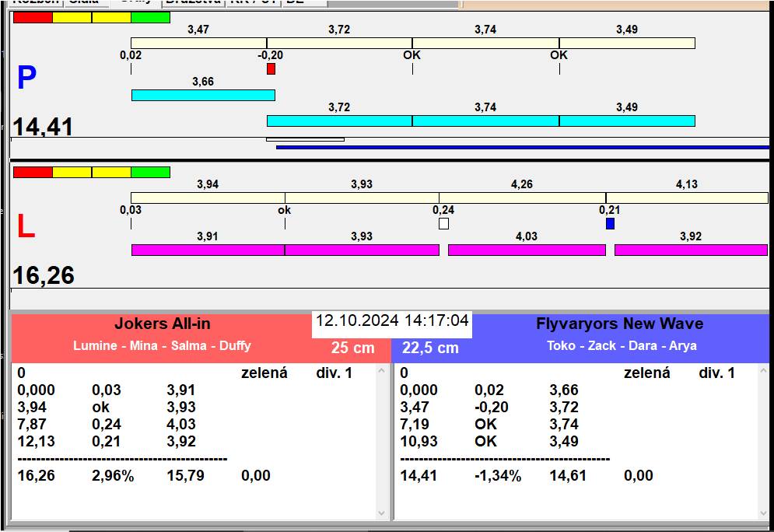Image resolution: width=774 pixels, height=532 pixels.
Task: Click the 12.10.2024 14:17:04 timestamp
Action: pyautogui.click(x=392, y=321)
